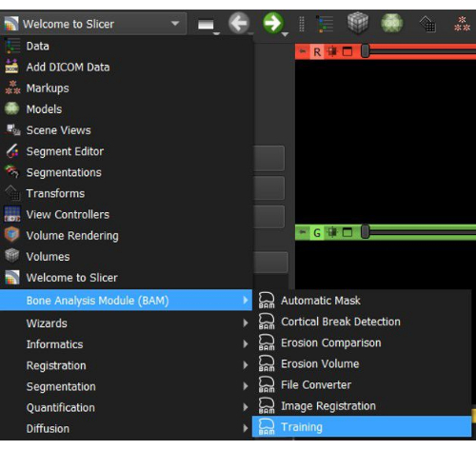Image resolution: width=476 pixels, height=450 pixels.
Task: Open the Transforms module from the toolbar icon
Action: (x=427, y=24)
